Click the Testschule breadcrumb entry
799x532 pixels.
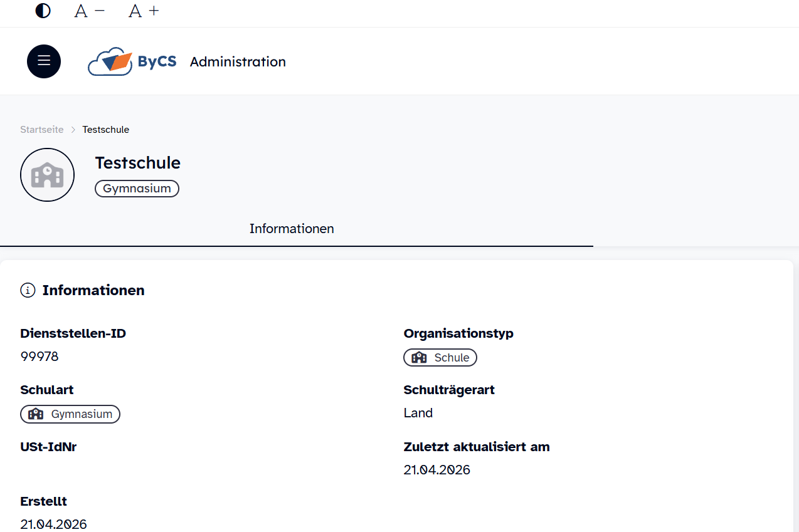click(105, 129)
